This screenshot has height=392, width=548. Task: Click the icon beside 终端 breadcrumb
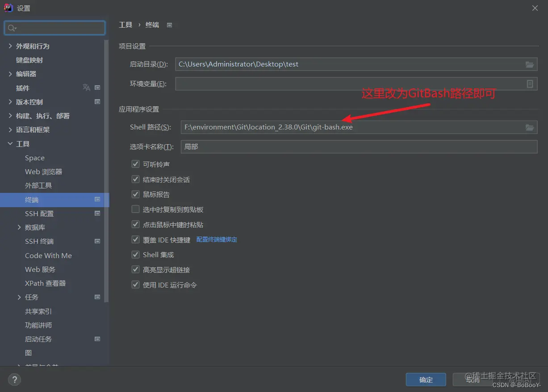pyautogui.click(x=169, y=25)
